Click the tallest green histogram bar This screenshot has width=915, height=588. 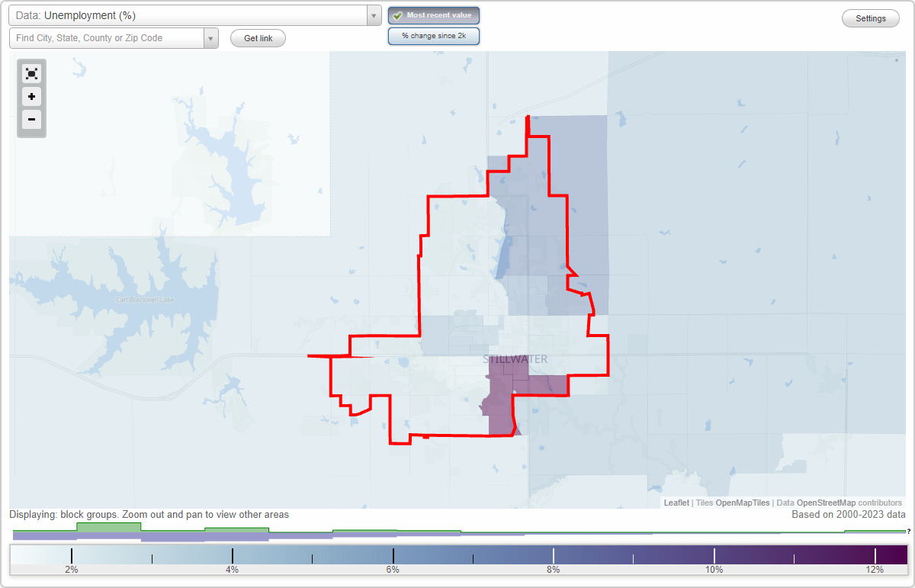coord(108,527)
